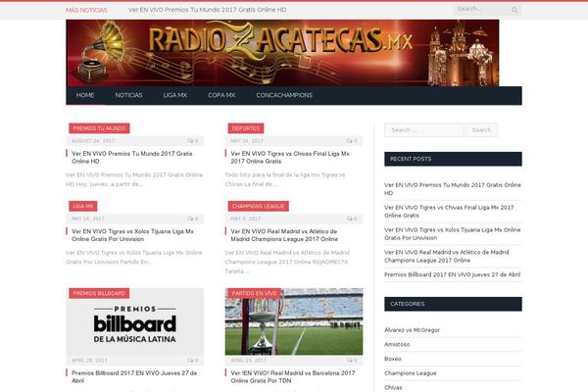The width and height of the screenshot is (588, 392).
Task: Open the Amistoso category
Action: [x=397, y=344]
